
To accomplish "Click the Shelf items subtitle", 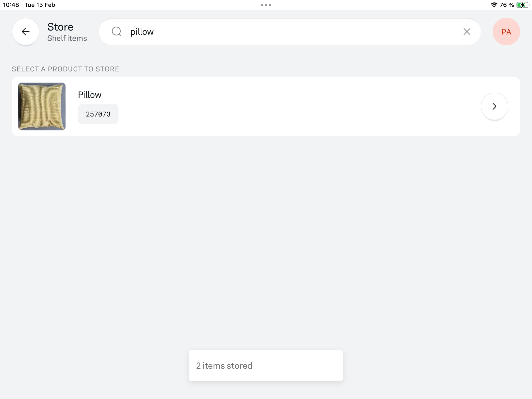I will click(x=67, y=38).
